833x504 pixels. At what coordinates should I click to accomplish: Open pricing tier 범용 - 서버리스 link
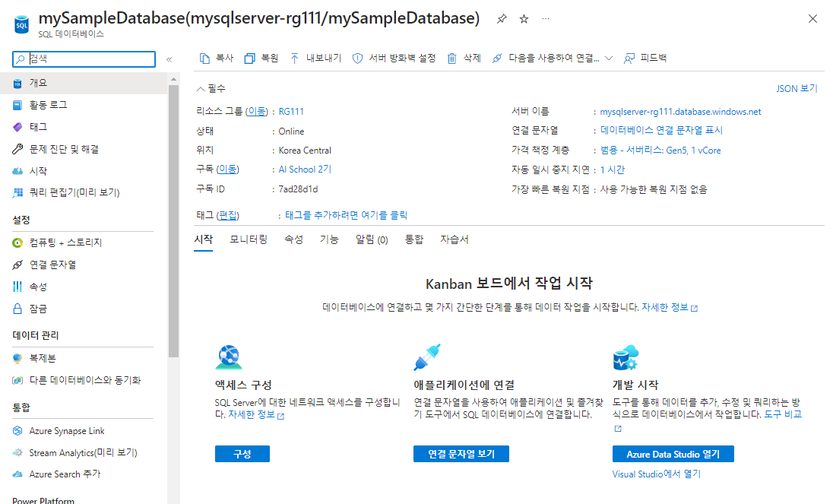coord(660,151)
